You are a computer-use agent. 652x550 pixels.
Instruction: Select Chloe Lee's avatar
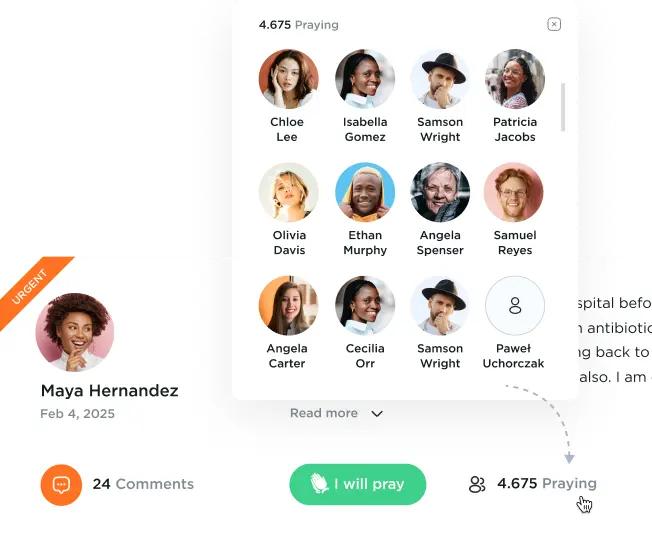[x=289, y=79]
